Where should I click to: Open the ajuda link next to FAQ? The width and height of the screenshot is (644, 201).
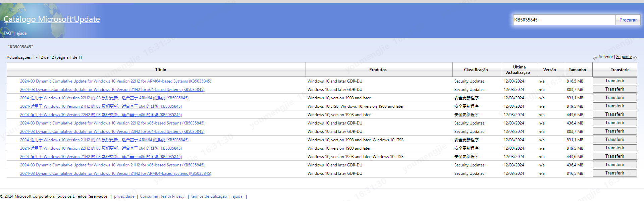coord(21,33)
